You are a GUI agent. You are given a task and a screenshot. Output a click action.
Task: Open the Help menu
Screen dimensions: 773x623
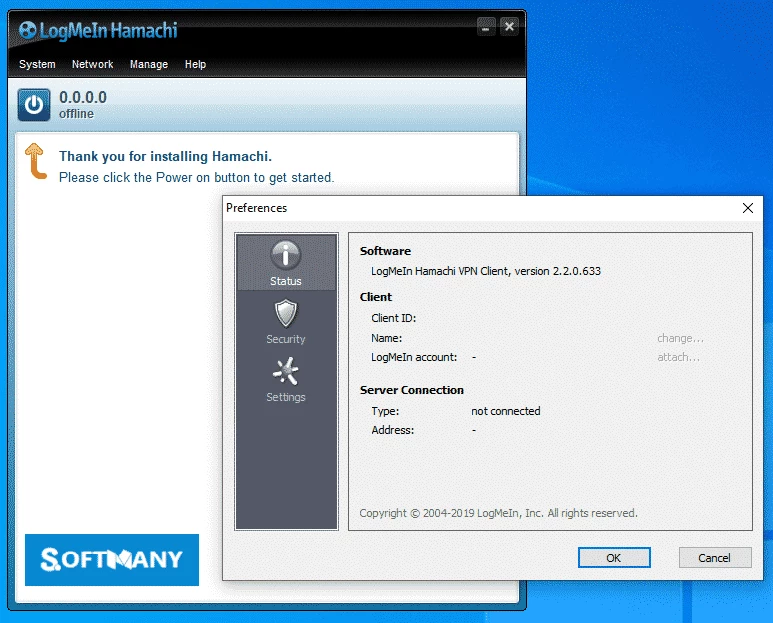(x=196, y=64)
